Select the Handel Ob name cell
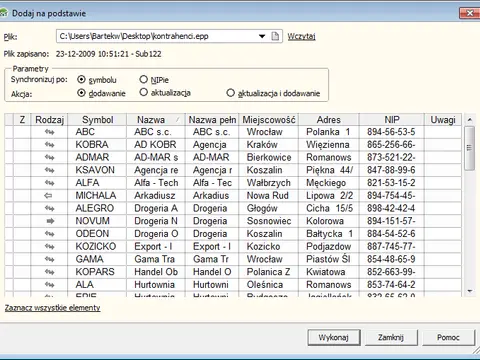 156,272
